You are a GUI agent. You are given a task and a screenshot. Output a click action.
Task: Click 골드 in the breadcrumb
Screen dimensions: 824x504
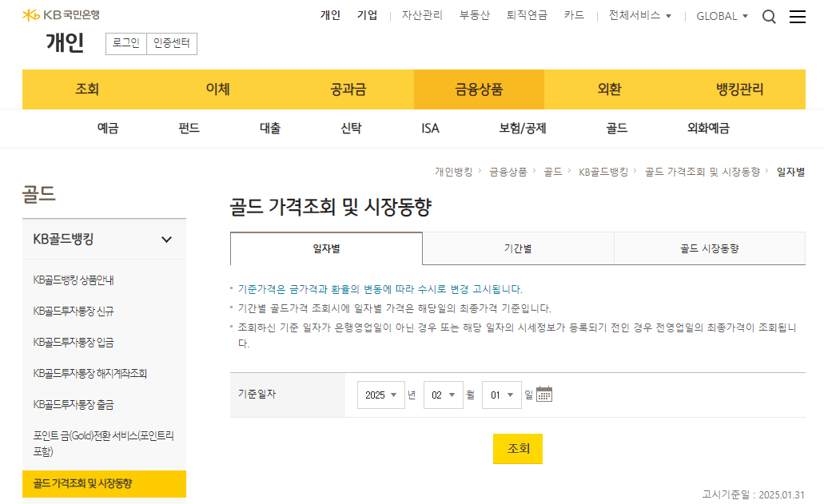tap(552, 173)
